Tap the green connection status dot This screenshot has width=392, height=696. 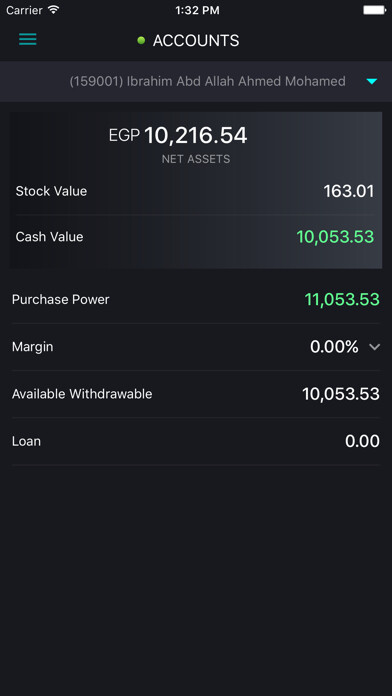pyautogui.click(x=141, y=41)
